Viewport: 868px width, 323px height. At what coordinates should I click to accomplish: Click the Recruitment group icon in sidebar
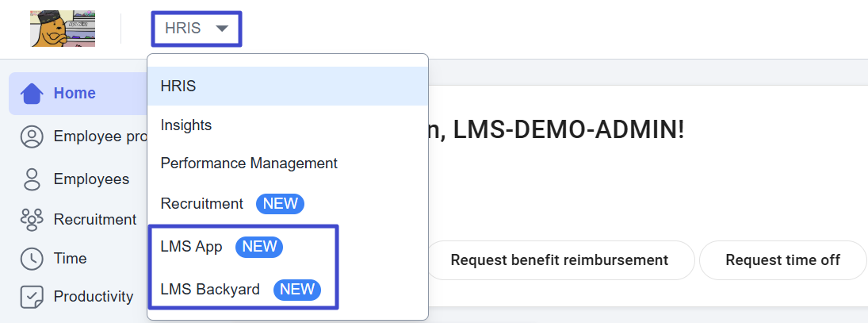tap(32, 219)
